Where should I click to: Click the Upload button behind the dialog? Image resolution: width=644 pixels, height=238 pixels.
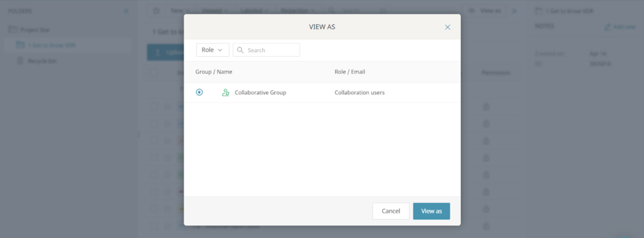pos(165,53)
